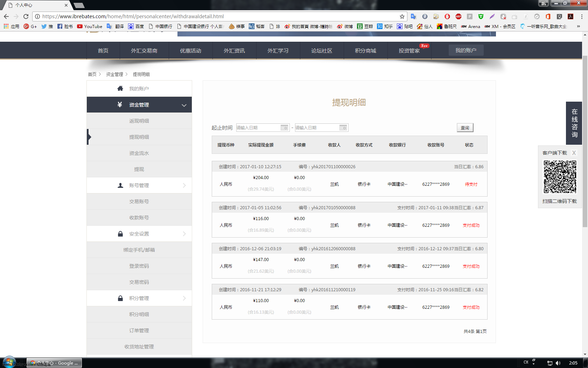Open the YouTube bookmark
Viewport: 588px width, 368px height.
click(90, 26)
